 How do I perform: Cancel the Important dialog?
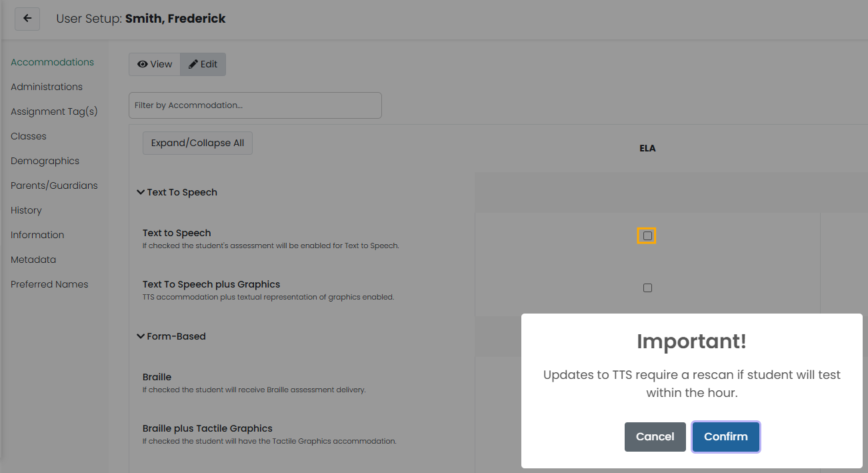coord(655,437)
